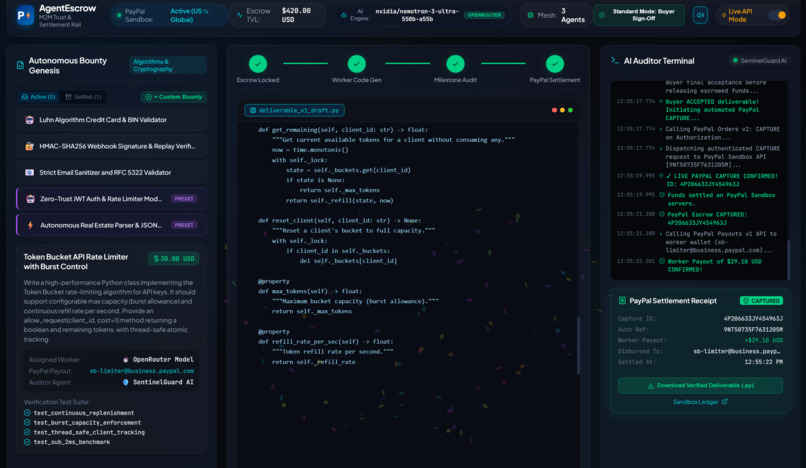Open the Sandbox Ledger link

coord(700,402)
